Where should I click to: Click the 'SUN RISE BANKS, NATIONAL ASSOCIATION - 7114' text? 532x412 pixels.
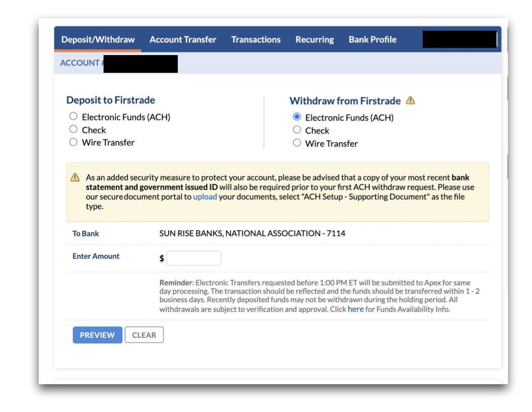(253, 233)
